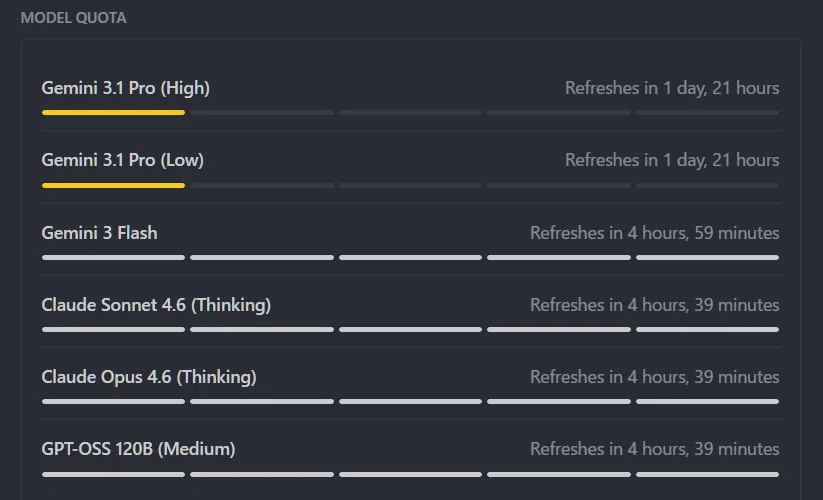The width and height of the screenshot is (823, 500).
Task: Click the first quota segment under GPT-OSS 120B
Action: point(113,474)
